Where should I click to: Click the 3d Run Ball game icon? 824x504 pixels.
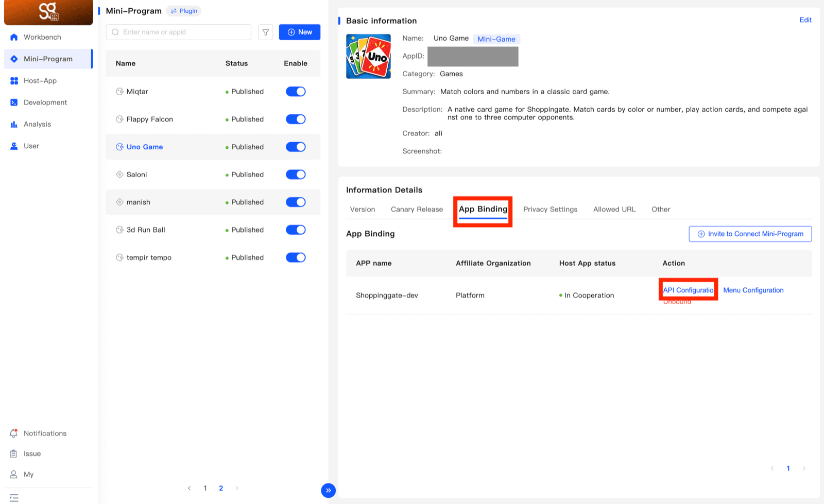(119, 230)
